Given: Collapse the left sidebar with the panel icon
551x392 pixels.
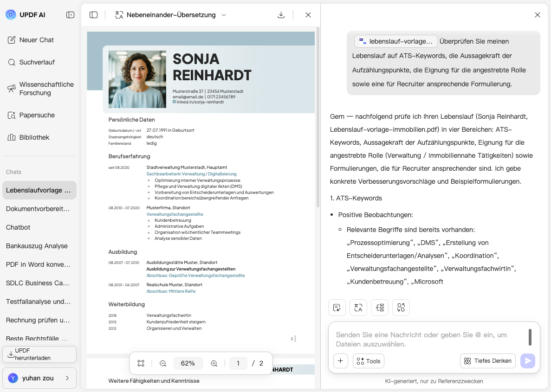Looking at the screenshot, I should tap(70, 15).
